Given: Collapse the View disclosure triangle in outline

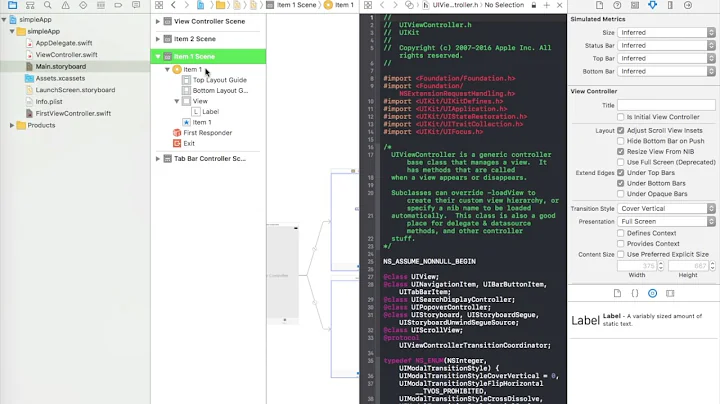Looking at the screenshot, I should point(176,101).
